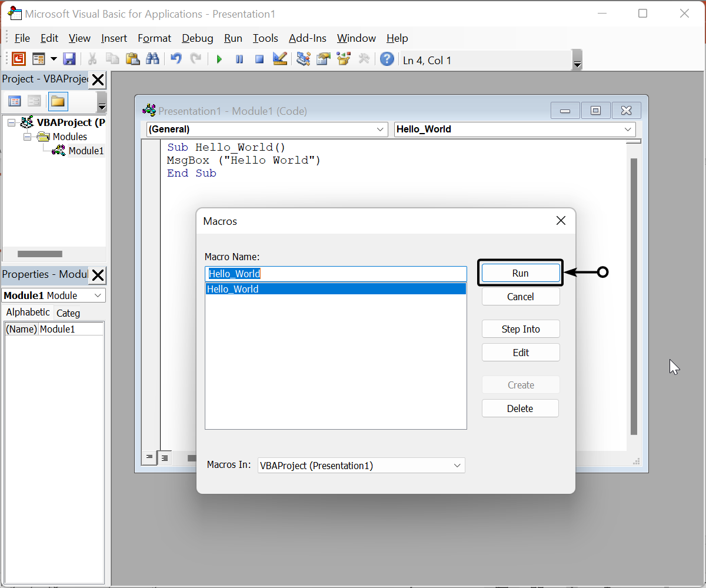Image resolution: width=706 pixels, height=588 pixels.
Task: Click the Find binoculars icon
Action: [152, 59]
